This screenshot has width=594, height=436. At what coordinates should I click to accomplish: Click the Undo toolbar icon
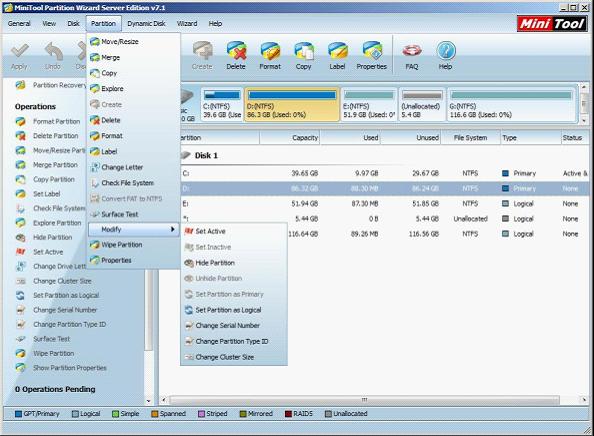pyautogui.click(x=53, y=56)
